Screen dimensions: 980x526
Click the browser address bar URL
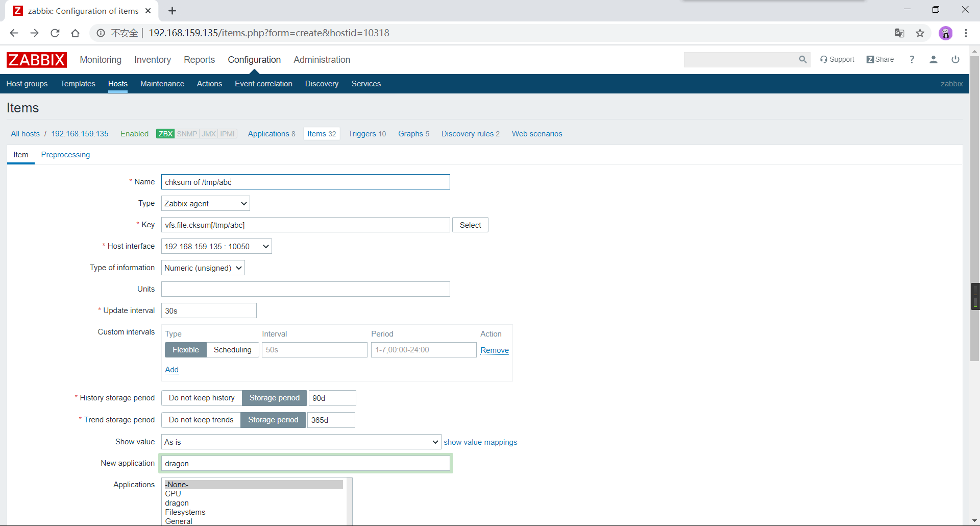(x=269, y=33)
